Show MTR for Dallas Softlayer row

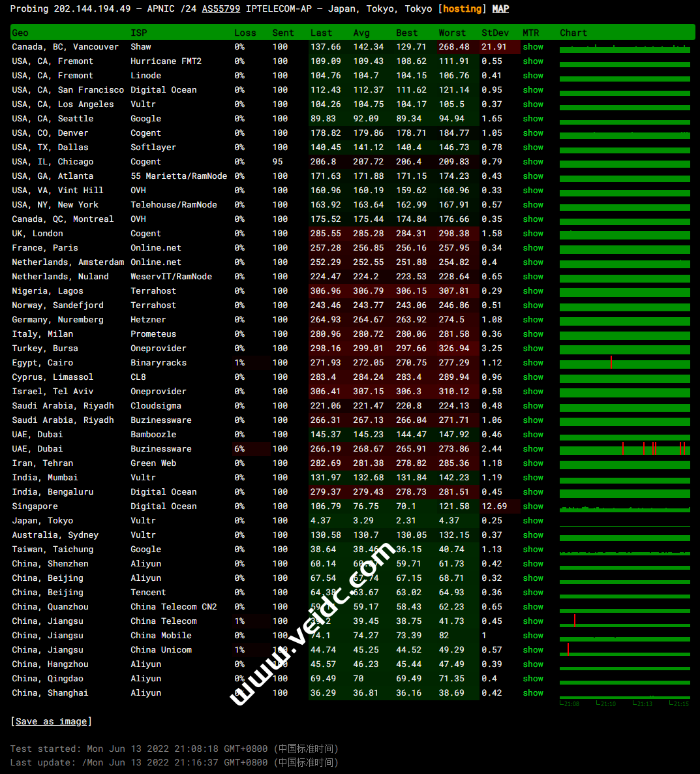pos(533,147)
